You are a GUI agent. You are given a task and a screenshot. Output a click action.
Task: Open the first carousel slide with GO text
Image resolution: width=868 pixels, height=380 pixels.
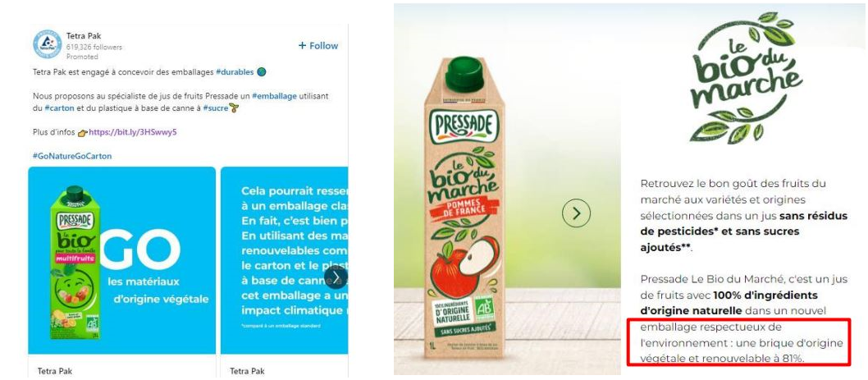pyautogui.click(x=122, y=263)
